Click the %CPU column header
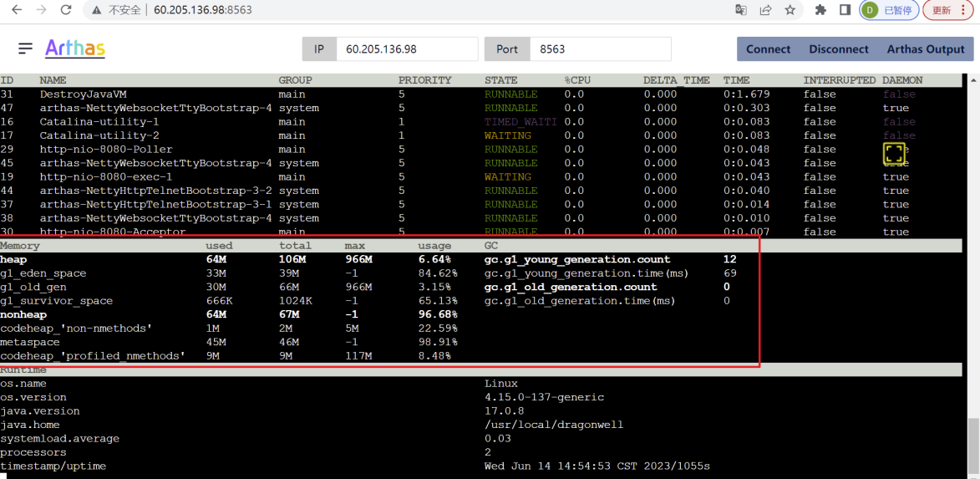 (x=577, y=80)
